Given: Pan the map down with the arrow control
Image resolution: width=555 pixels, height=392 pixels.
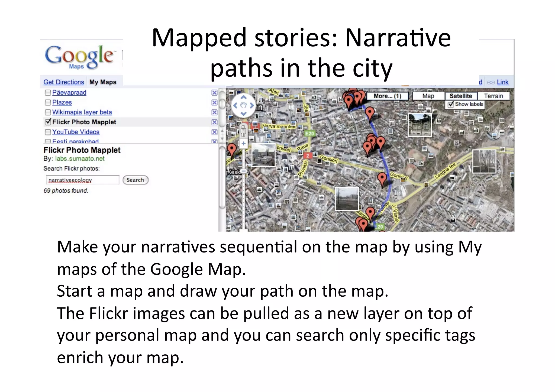Looking at the screenshot, I should pos(243,114).
